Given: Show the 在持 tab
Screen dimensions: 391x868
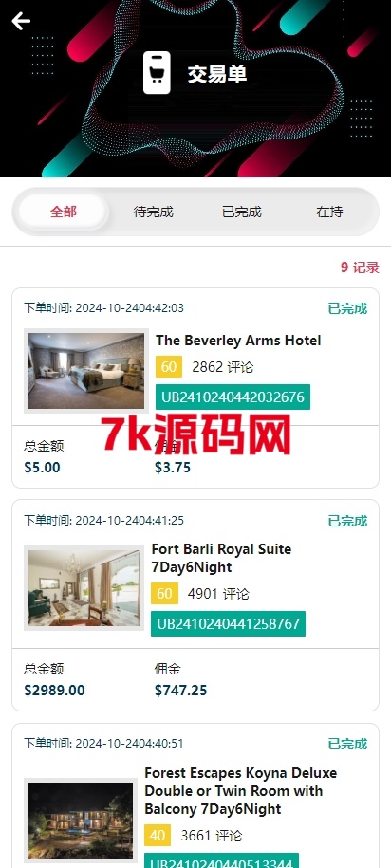Looking at the screenshot, I should 329,212.
